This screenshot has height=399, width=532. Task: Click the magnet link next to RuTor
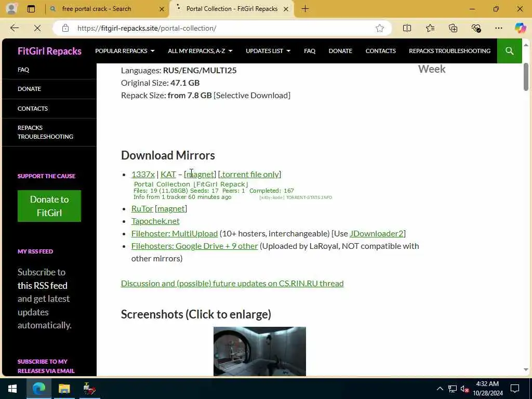171,209
